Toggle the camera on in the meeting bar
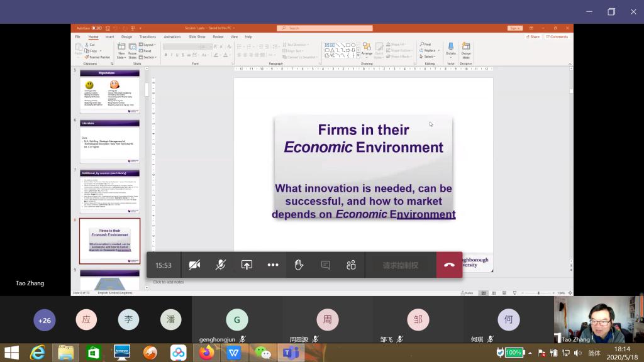The height and width of the screenshot is (362, 644). pyautogui.click(x=194, y=265)
